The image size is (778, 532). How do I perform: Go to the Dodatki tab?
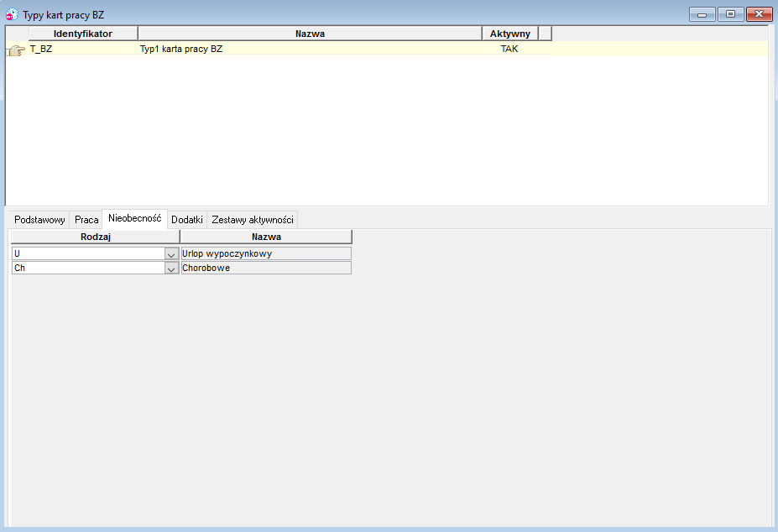point(187,219)
